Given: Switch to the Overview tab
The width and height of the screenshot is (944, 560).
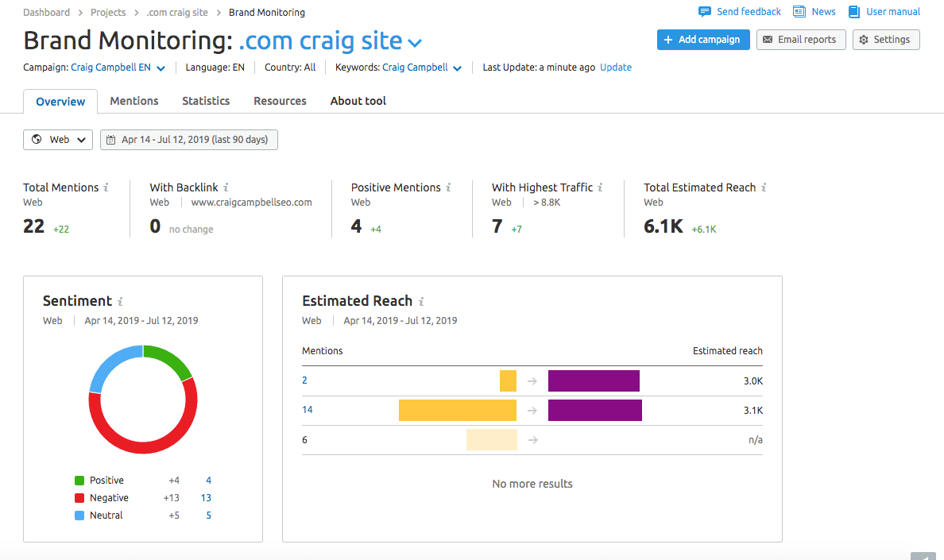Looking at the screenshot, I should 60,102.
